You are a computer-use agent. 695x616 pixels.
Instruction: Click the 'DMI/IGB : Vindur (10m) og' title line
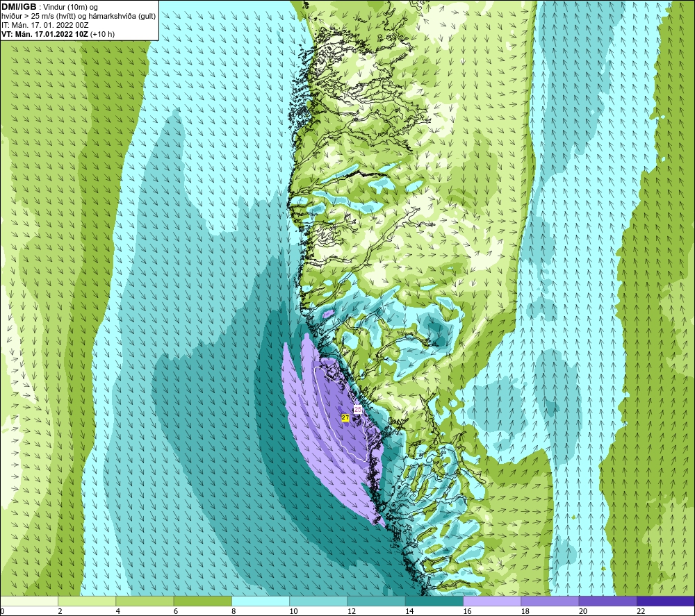click(50, 7)
